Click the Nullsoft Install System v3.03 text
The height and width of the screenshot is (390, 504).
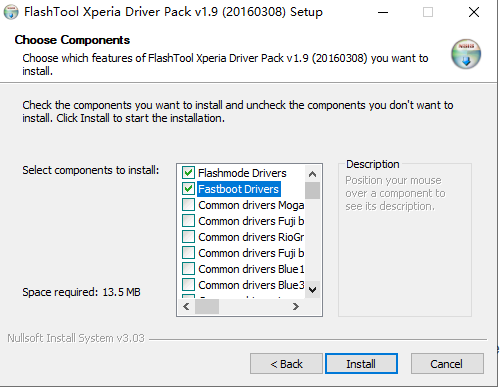point(76,338)
